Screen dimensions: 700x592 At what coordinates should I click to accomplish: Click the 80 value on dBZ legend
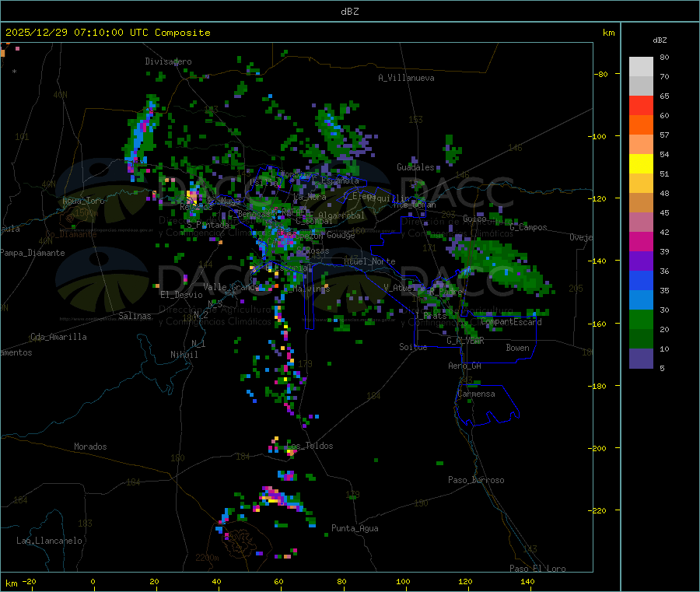pos(664,57)
